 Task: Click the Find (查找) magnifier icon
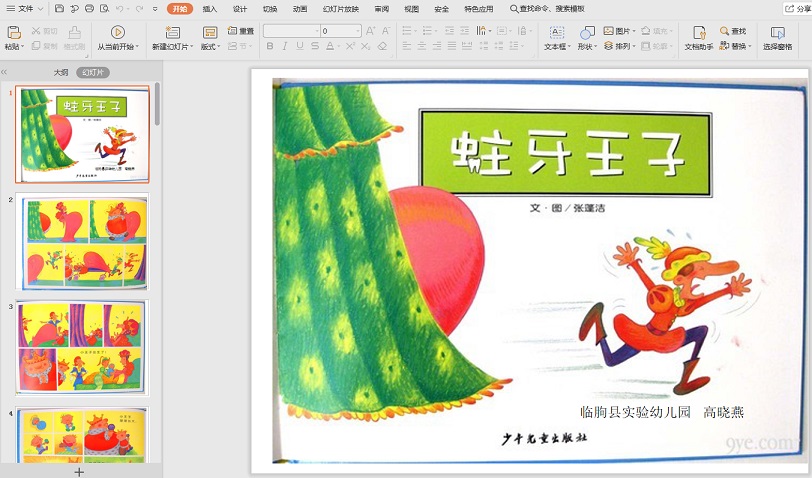point(724,31)
